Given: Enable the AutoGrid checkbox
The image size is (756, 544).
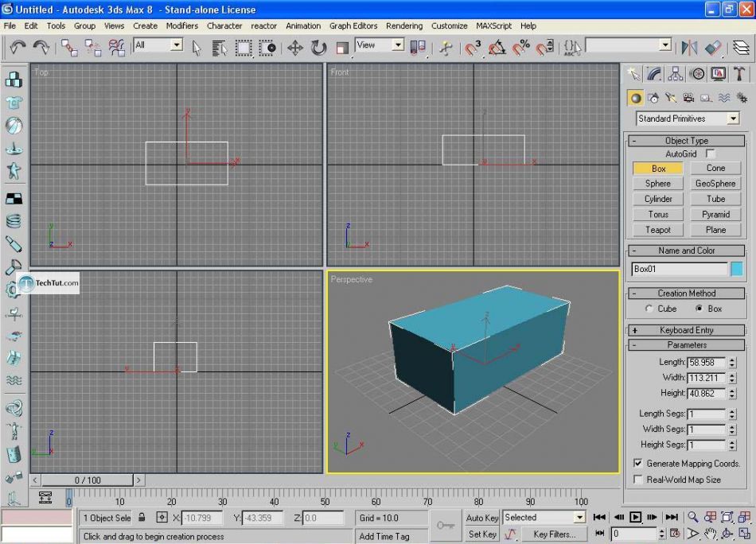Looking at the screenshot, I should click(711, 153).
